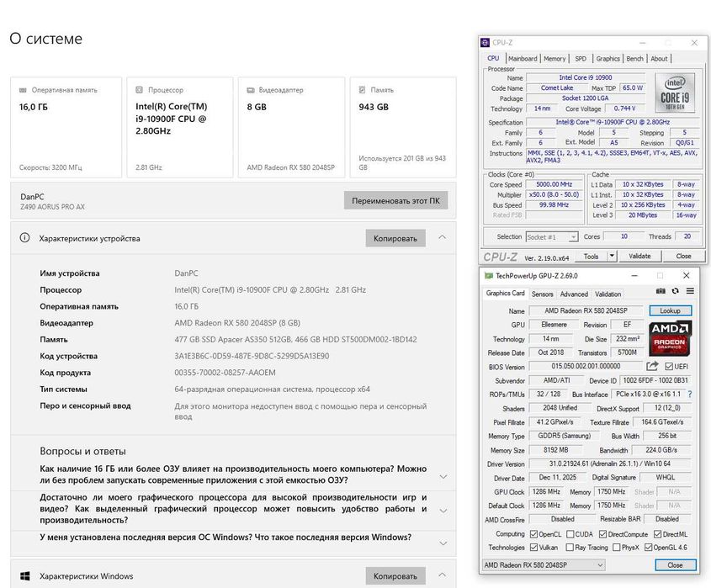Click the Скорость: 3200 МГц text
Viewport: 711px width, 588px height.
(x=50, y=167)
